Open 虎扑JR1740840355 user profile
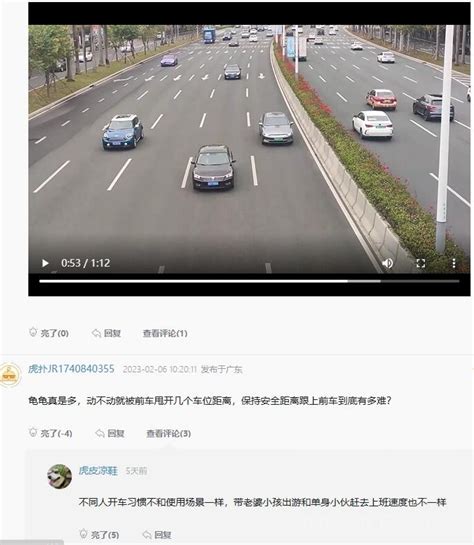 tap(71, 369)
